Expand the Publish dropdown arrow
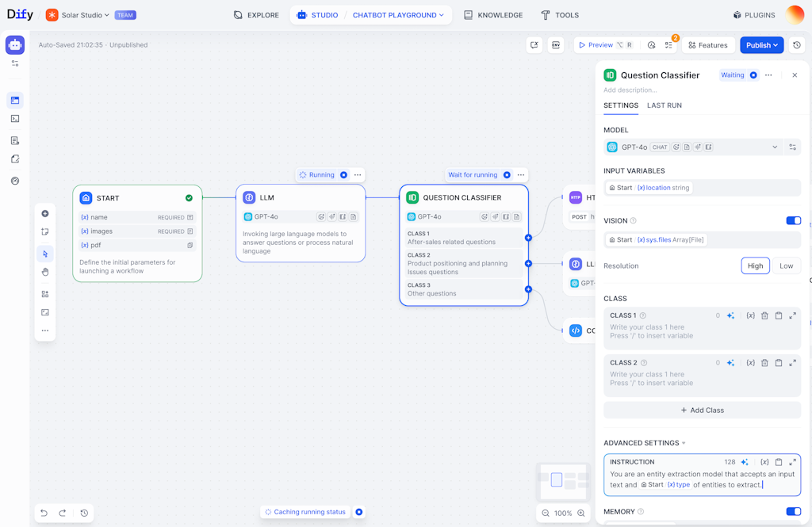This screenshot has width=812, height=527. coord(775,45)
